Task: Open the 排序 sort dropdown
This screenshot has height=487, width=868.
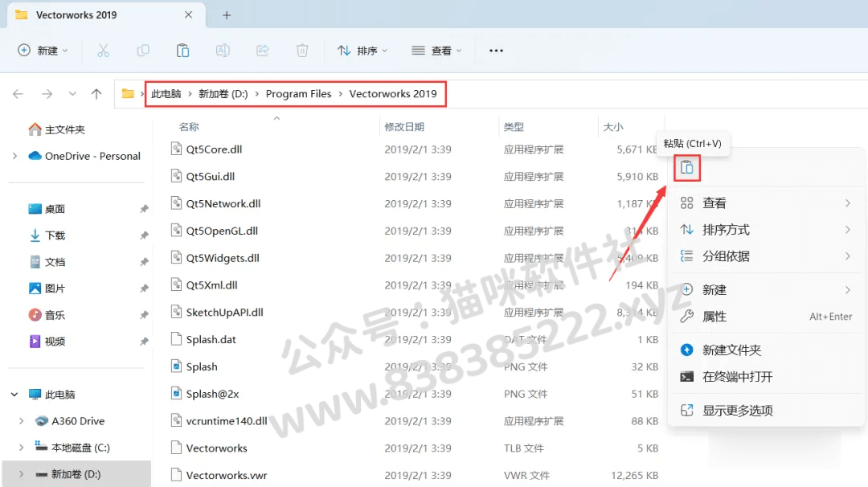Action: coord(362,51)
